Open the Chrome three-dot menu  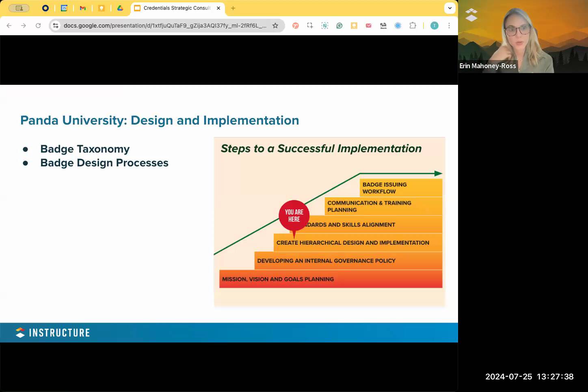(449, 26)
